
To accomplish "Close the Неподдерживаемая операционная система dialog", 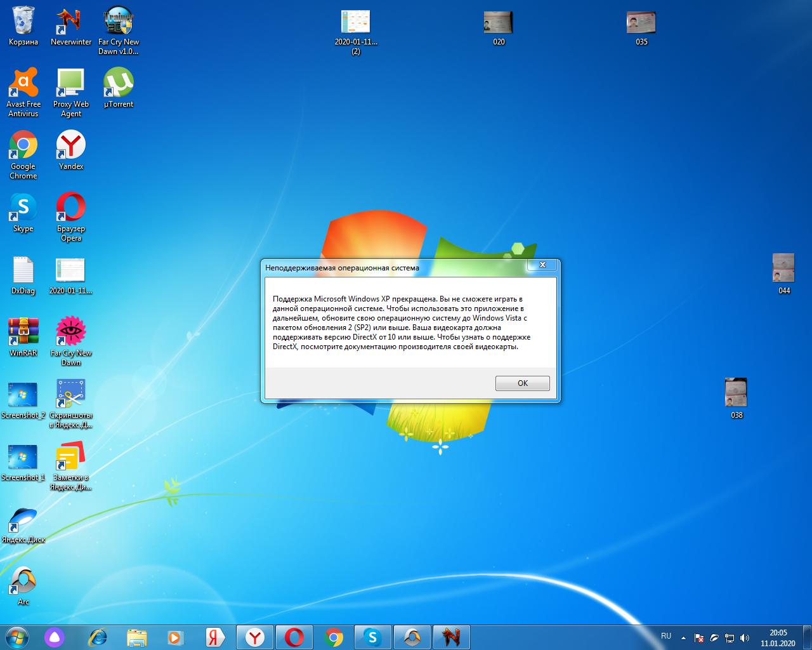I will pyautogui.click(x=542, y=265).
